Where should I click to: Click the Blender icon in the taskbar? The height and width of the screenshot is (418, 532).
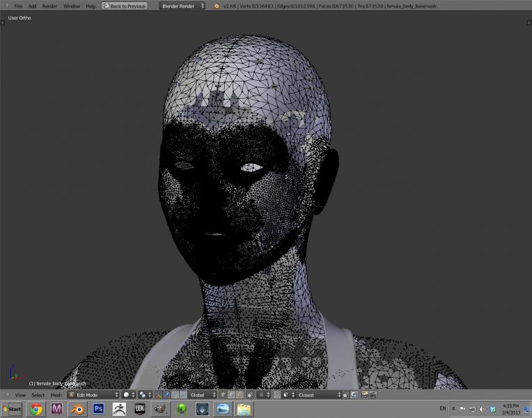tap(77, 409)
